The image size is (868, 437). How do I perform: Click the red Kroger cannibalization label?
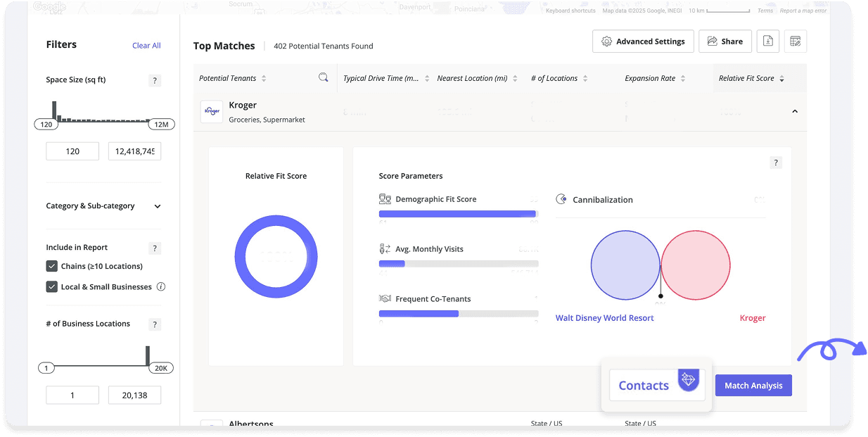(x=753, y=318)
